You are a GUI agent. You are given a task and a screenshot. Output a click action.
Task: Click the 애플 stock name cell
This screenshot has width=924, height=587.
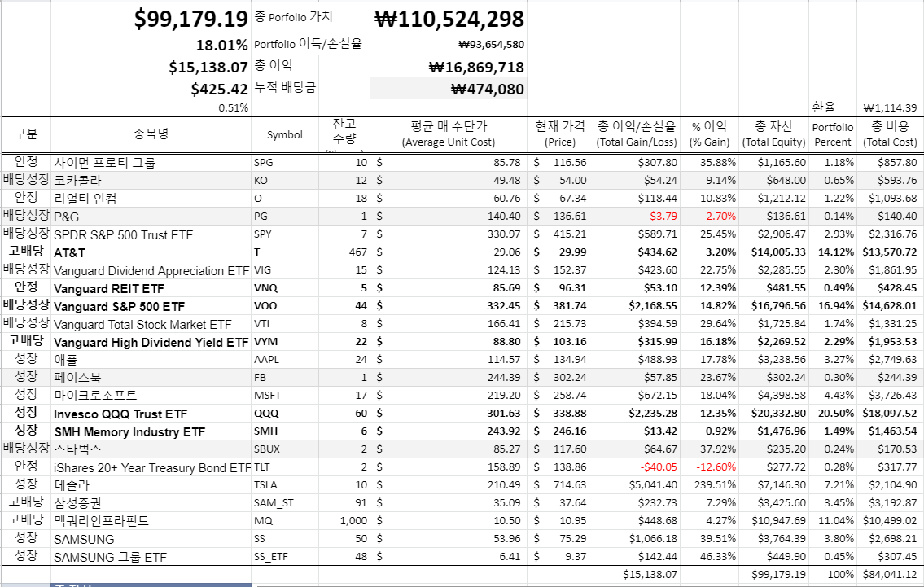click(151, 360)
